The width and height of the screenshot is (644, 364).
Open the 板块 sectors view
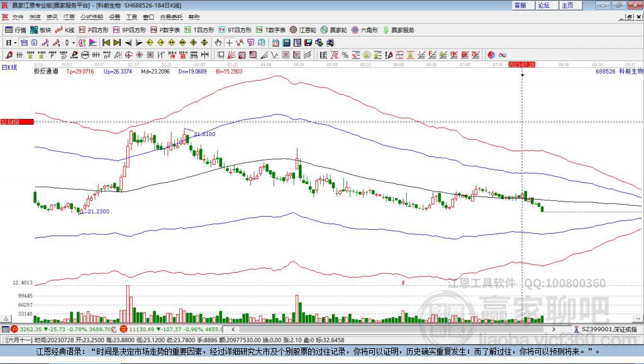(40, 30)
